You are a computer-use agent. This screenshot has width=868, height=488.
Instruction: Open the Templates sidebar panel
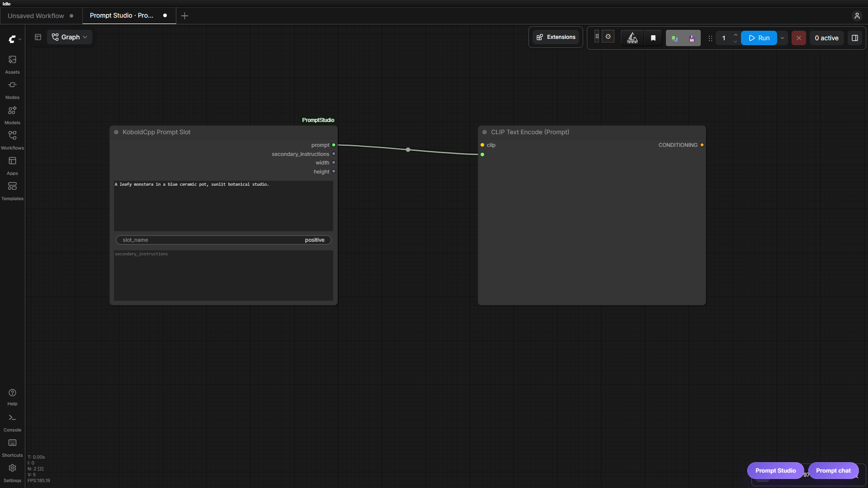pos(12,191)
